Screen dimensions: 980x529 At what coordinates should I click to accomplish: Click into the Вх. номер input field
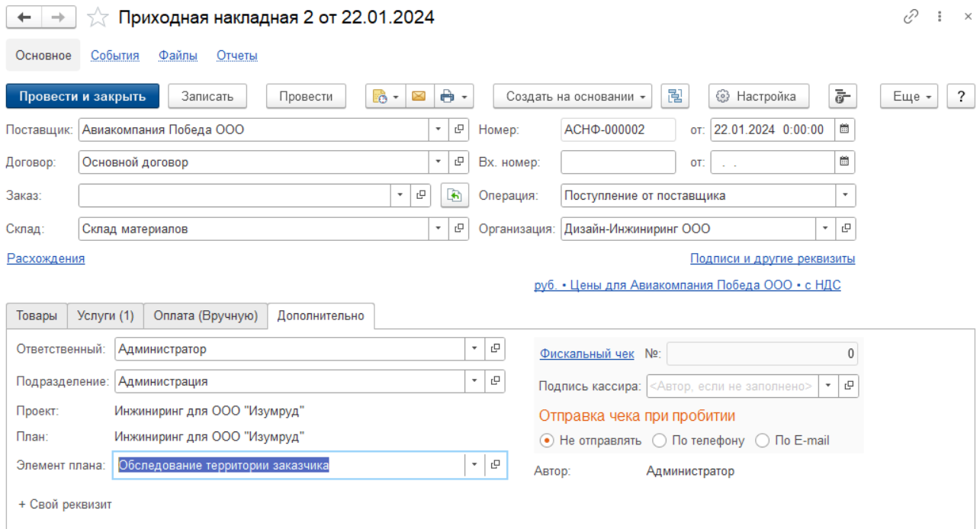[618, 162]
